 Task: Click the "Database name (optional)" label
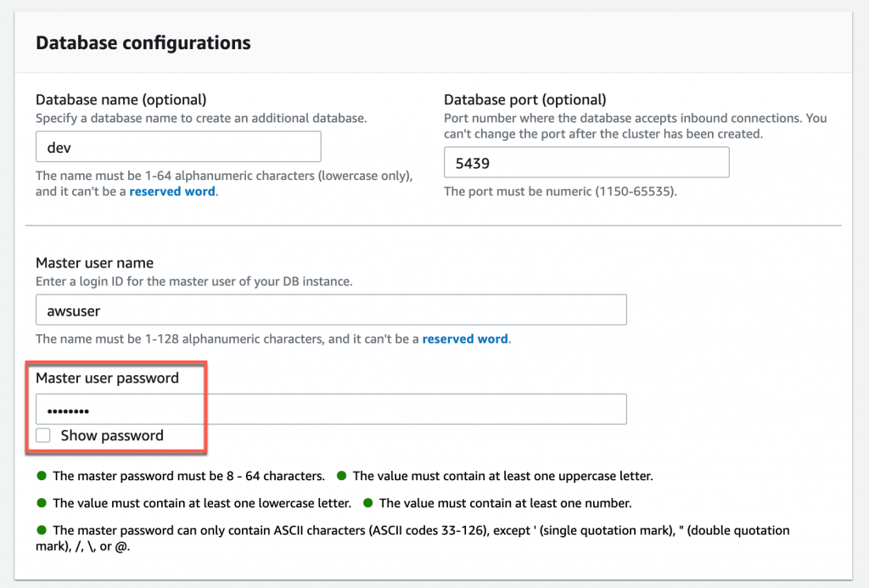[x=121, y=100]
